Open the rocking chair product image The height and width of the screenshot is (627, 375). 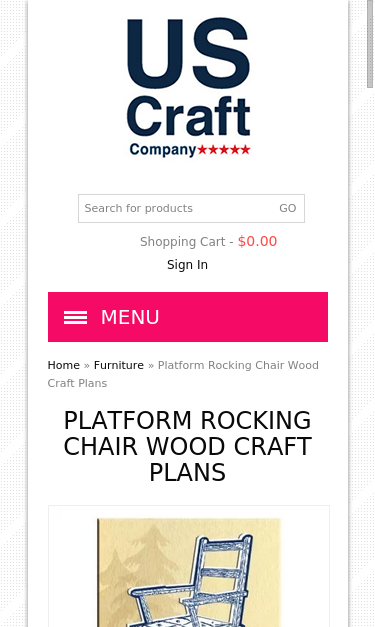(x=189, y=572)
